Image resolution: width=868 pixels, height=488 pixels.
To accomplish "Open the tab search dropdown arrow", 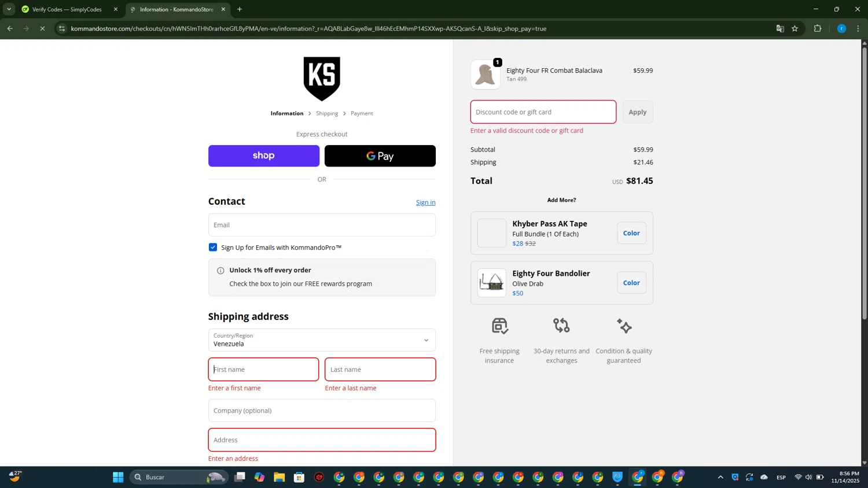I will pyautogui.click(x=9, y=9).
